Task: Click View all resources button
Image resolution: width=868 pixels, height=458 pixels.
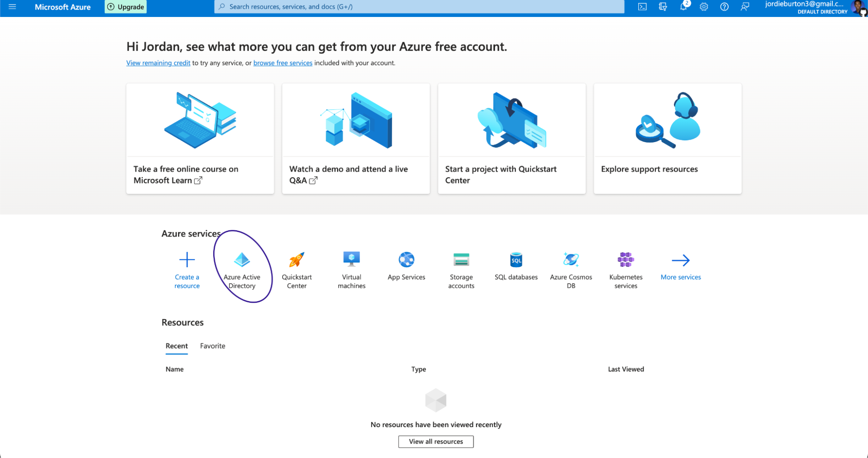Action: 436,442
